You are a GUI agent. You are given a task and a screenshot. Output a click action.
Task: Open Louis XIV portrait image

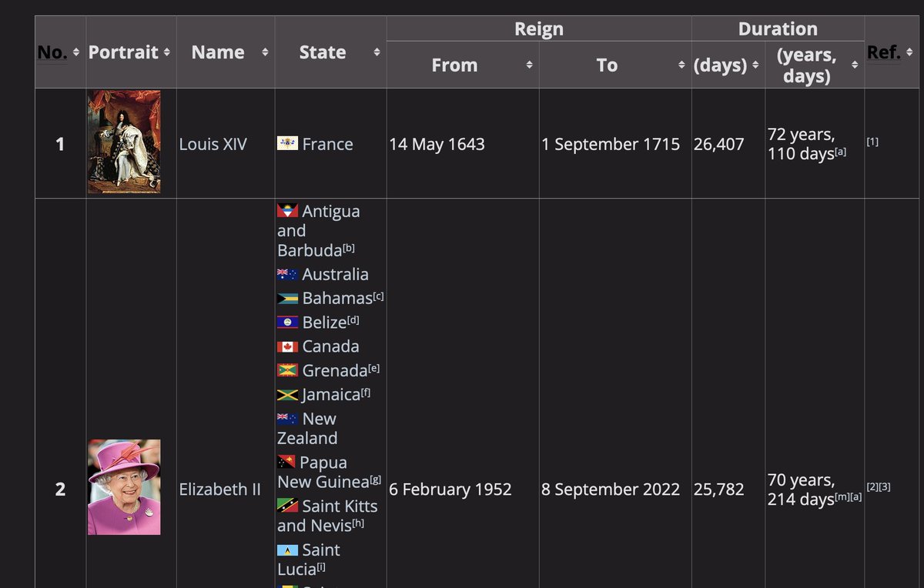124,142
